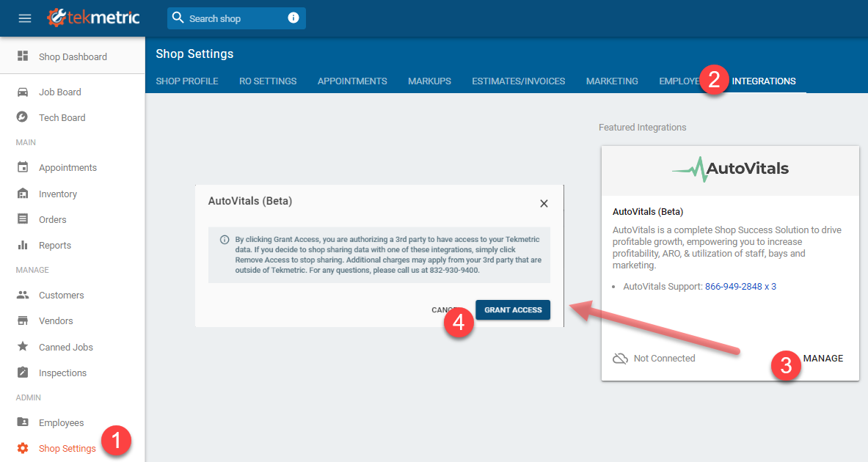
Task: Click the Canned Jobs star icon
Action: (23, 346)
